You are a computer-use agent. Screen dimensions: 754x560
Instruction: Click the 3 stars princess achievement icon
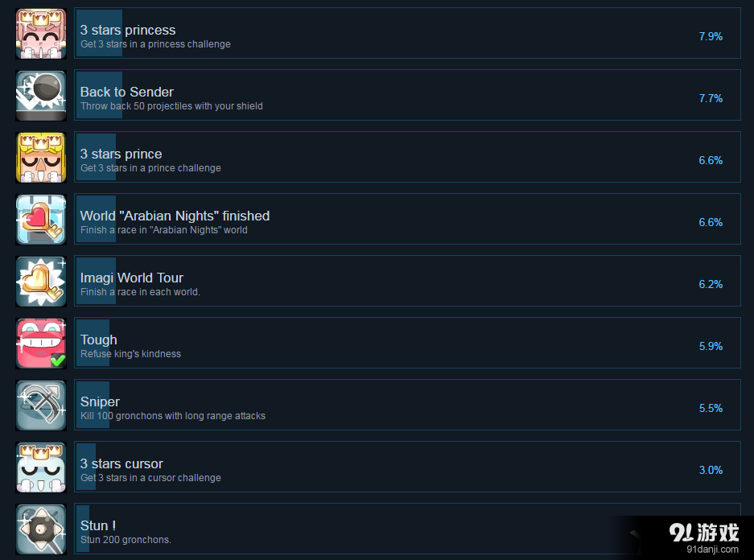(41, 34)
